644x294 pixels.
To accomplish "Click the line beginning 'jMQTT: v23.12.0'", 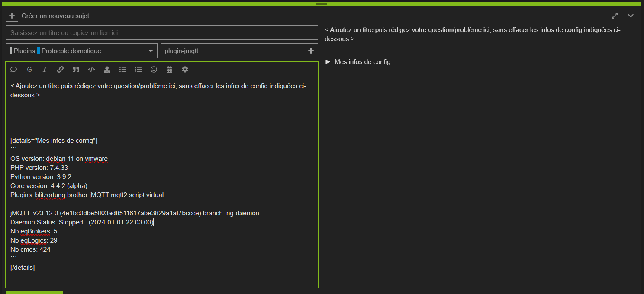I will click(135, 213).
